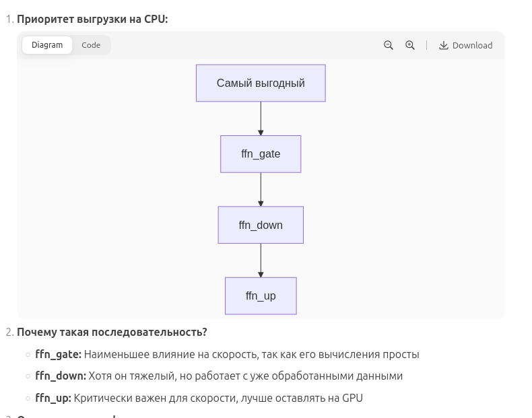Click the heading 'Приоритет выгрузки на CPU:'
This screenshot has height=418, width=532.
coord(92,19)
